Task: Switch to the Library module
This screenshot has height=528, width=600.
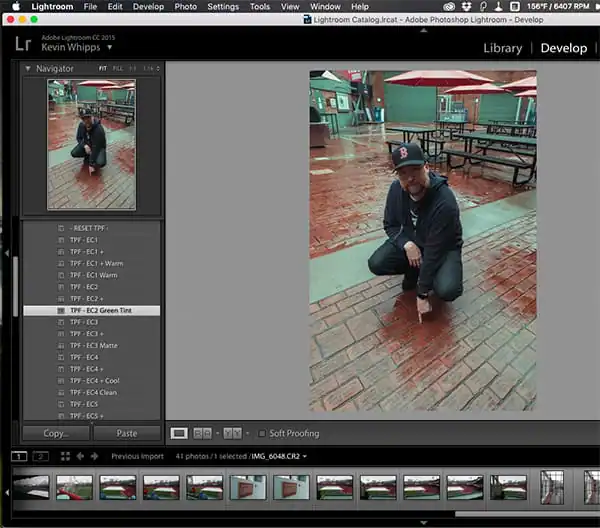Action: (502, 48)
